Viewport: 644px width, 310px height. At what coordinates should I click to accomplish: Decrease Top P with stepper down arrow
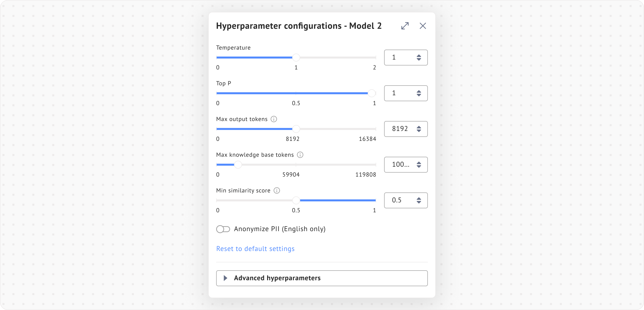(x=419, y=95)
